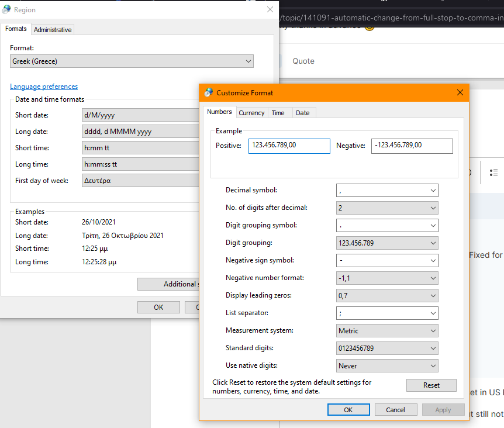The image size is (504, 428).
Task: Open the Long time format dropdown
Action: (140, 164)
